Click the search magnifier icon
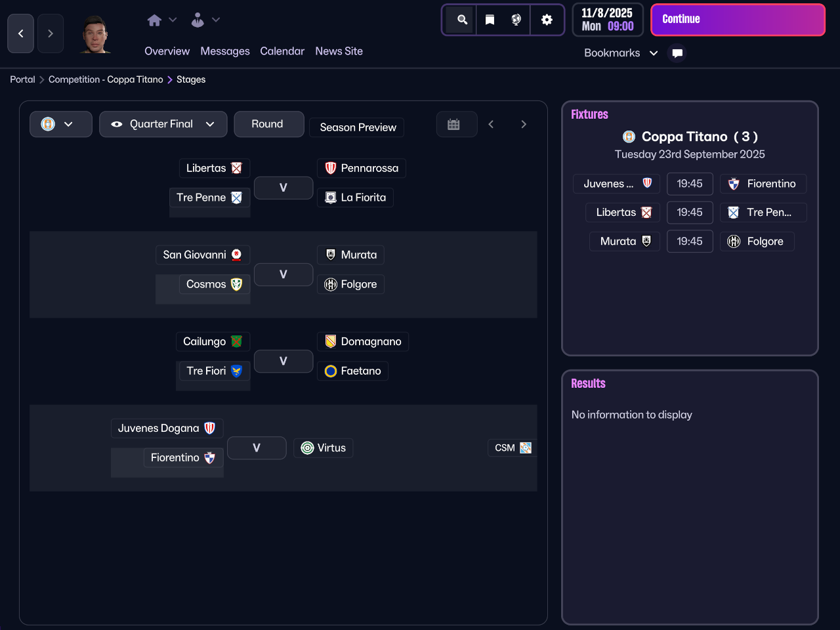The height and width of the screenshot is (630, 840). 462,20
